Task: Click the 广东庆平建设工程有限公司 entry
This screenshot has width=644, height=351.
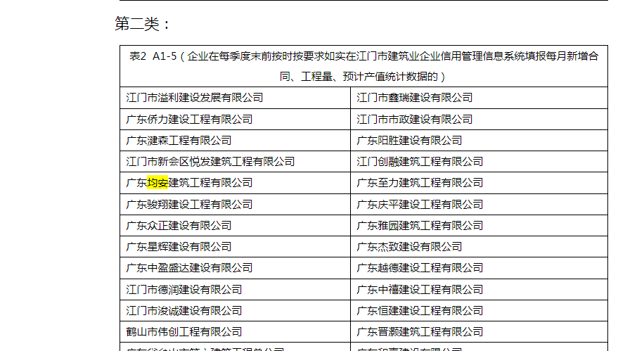Action: click(x=420, y=205)
